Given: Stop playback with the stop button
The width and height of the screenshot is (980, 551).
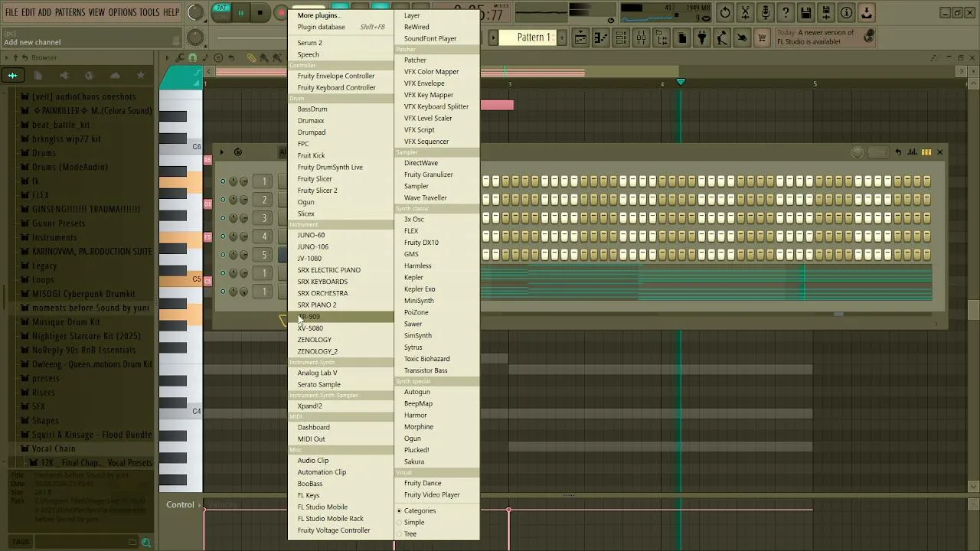Looking at the screenshot, I should pyautogui.click(x=260, y=12).
